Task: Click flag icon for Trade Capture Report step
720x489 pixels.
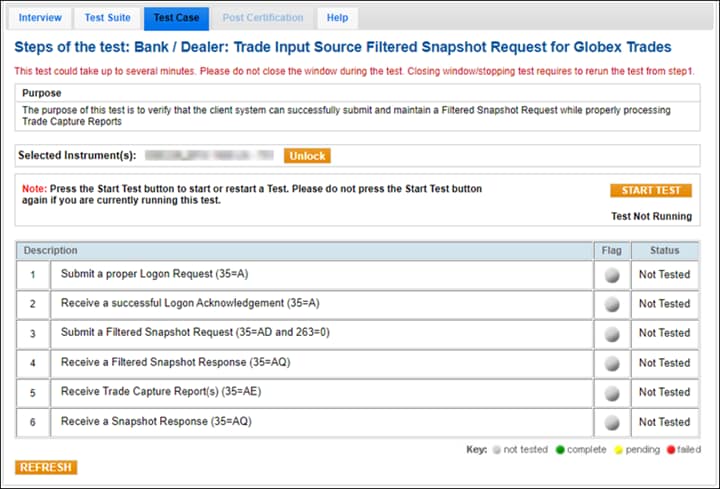Action: pyautogui.click(x=611, y=393)
